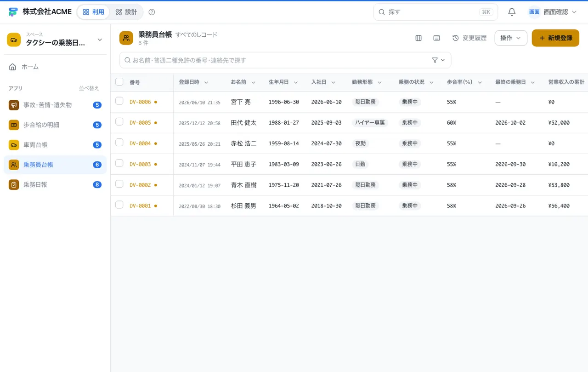Click the 乗務日報 clipboard icon
The width and height of the screenshot is (588, 372).
pos(14,184)
